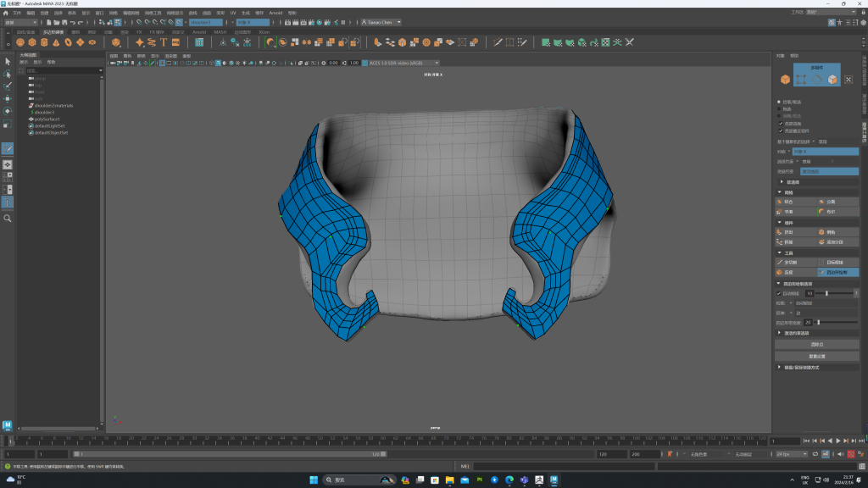Image resolution: width=868 pixels, height=488 pixels.
Task: Click the playback range slider bar
Action: click(x=230, y=454)
